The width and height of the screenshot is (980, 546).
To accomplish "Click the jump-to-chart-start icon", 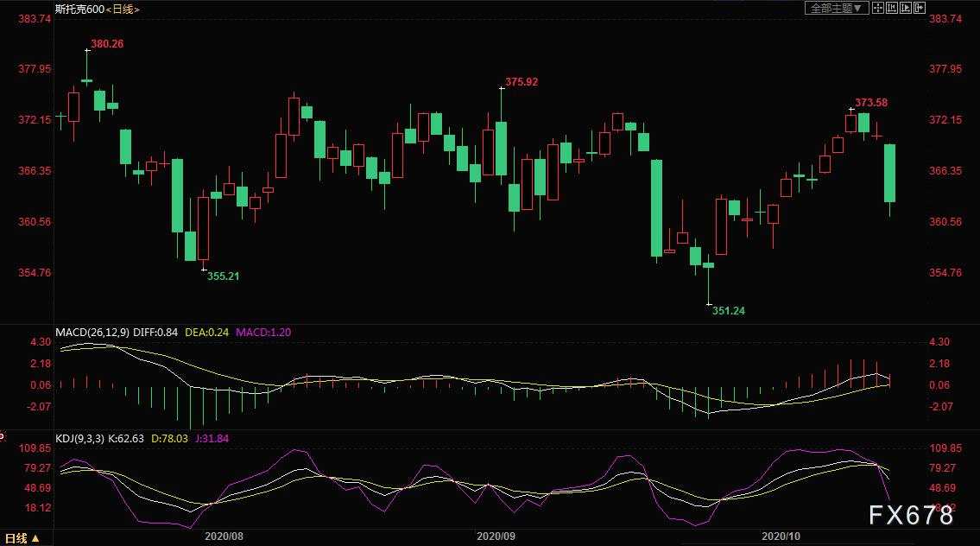I will 892,8.
